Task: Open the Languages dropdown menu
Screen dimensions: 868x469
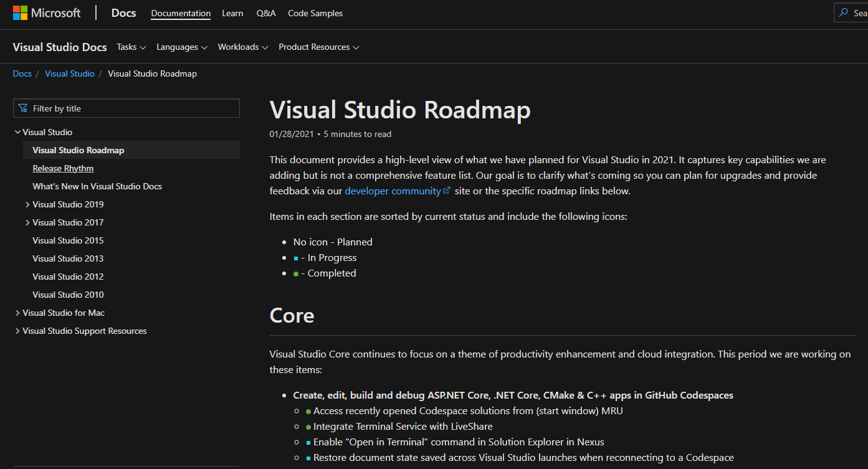Action: [182, 47]
